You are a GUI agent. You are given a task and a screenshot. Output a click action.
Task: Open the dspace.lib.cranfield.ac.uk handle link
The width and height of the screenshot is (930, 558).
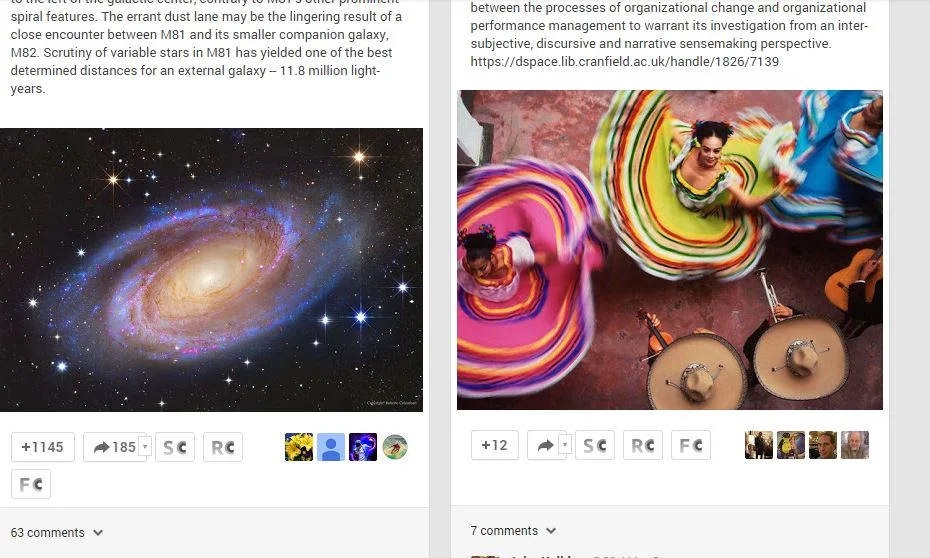[x=625, y=62]
